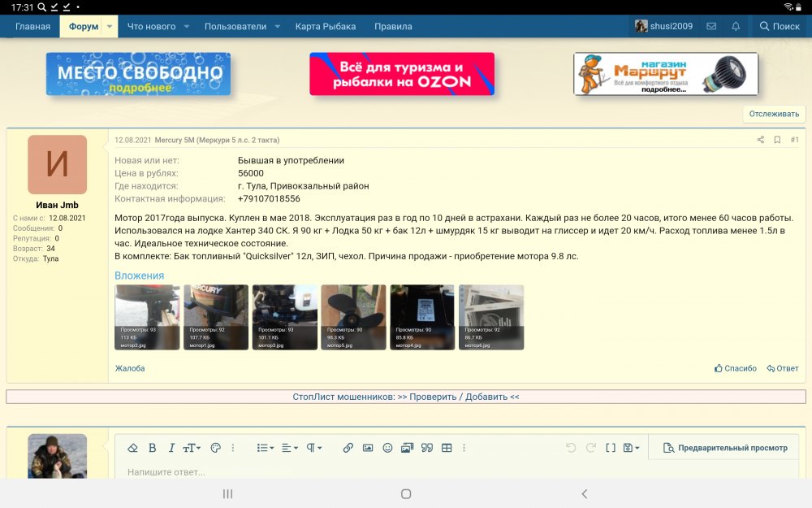Click the insert link icon
The image size is (812, 508).
coord(348,448)
